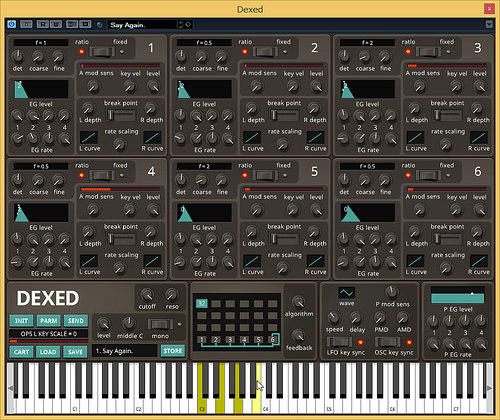Click operator 6 rate scaling knob
Image resolution: width=500 pixels, height=420 pixels.
click(446, 267)
